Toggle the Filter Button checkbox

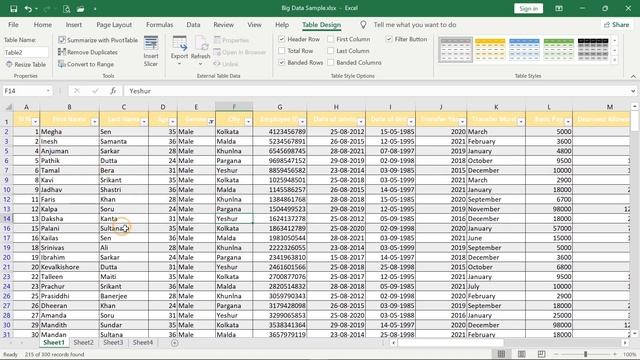pos(389,39)
